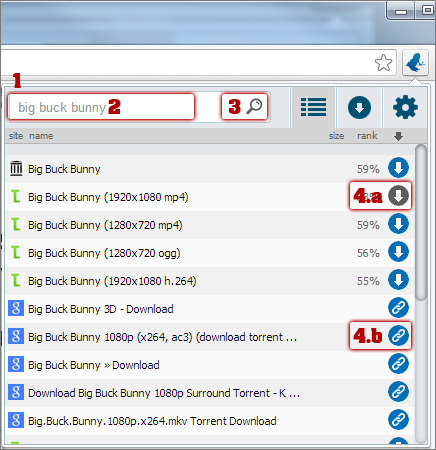Open link for Big.Buck.Bunny.1080p.x264.mkv result
Viewport: 436px width, 450px height.
pyautogui.click(x=398, y=420)
